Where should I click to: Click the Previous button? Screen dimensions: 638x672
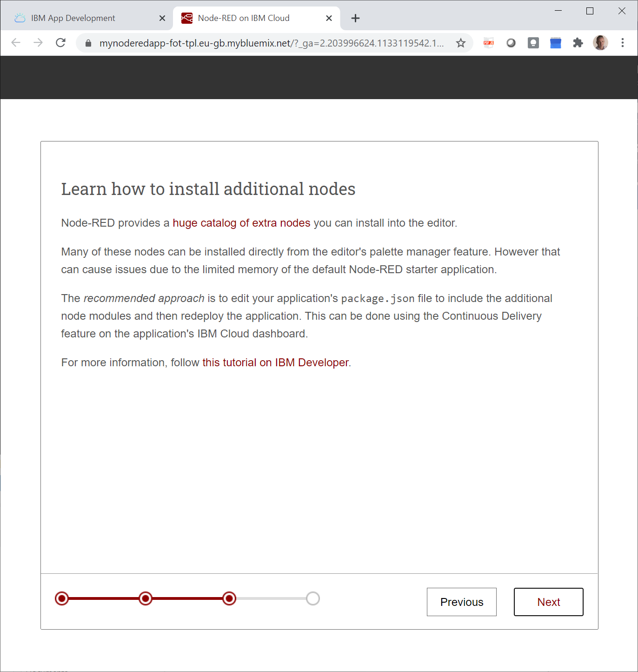[462, 602]
